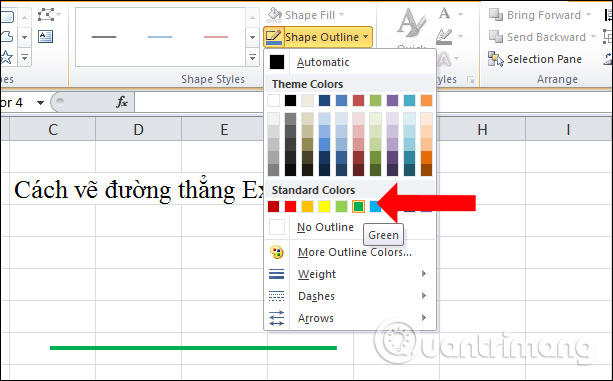Click the Shape Outline pen icon
613x381 pixels.
tap(274, 37)
